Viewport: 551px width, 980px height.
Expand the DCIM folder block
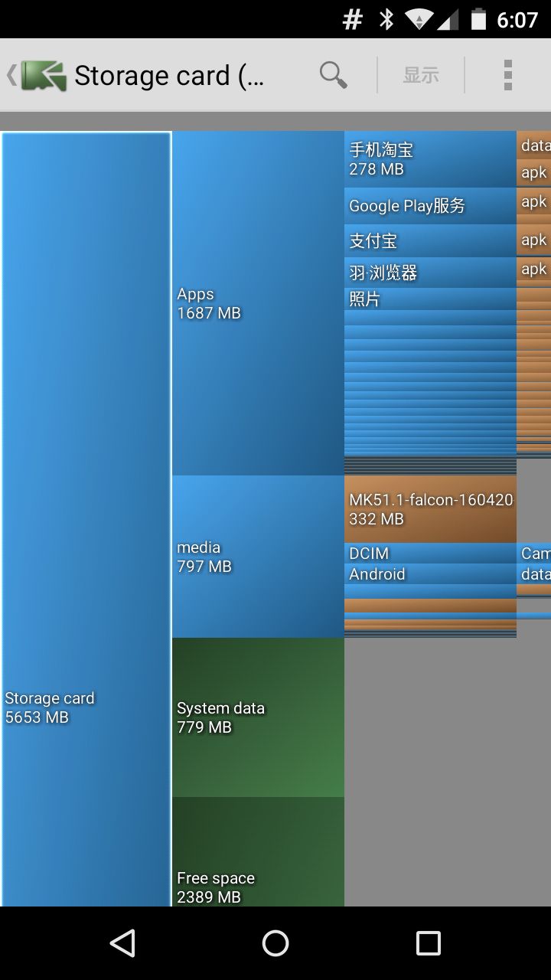pos(430,553)
